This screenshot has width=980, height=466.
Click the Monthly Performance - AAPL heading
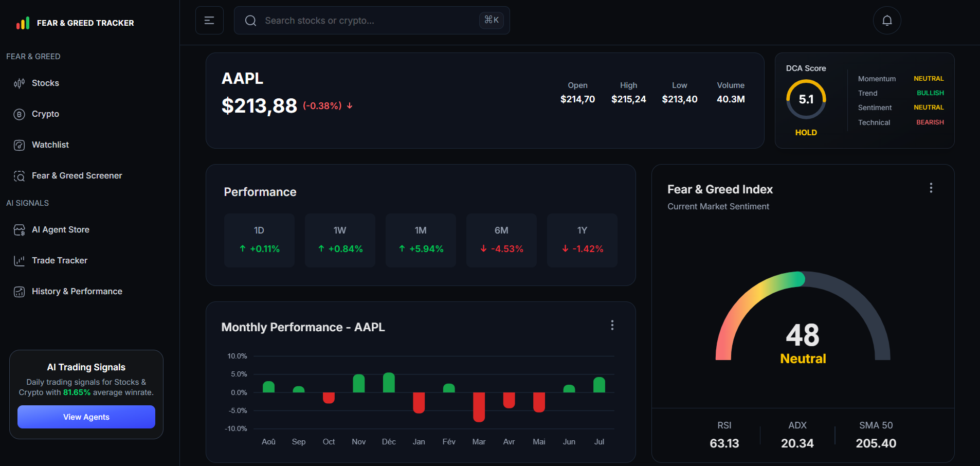pyautogui.click(x=303, y=327)
